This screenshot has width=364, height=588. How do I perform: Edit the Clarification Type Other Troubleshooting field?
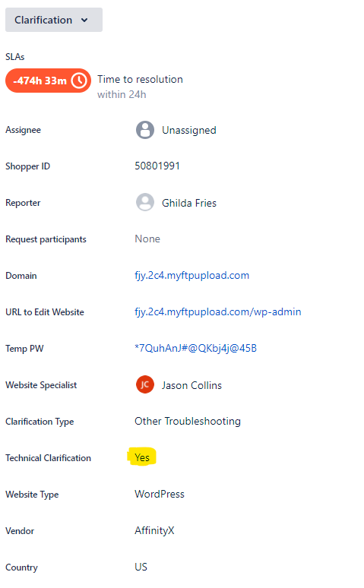click(188, 421)
